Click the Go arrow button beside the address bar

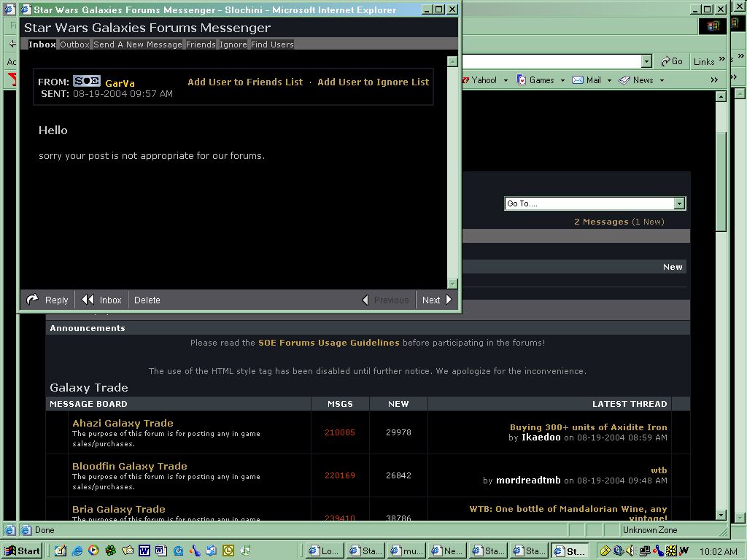tap(672, 61)
